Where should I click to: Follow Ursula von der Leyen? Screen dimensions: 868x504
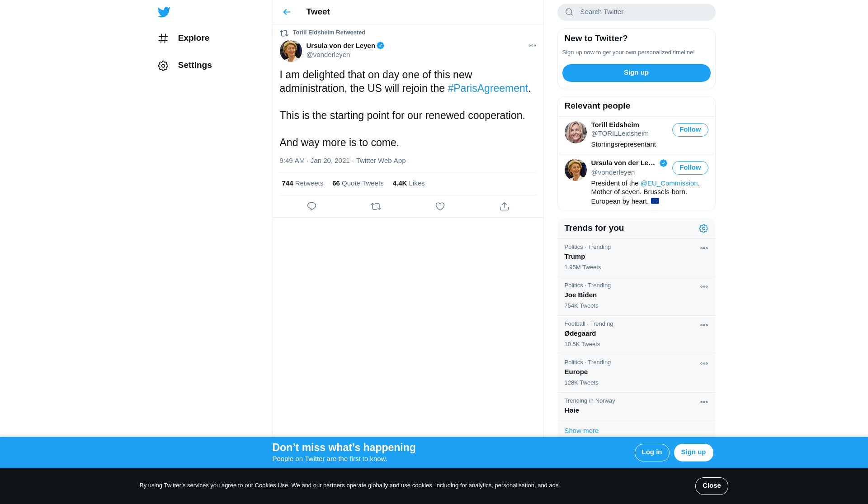pyautogui.click(x=690, y=168)
